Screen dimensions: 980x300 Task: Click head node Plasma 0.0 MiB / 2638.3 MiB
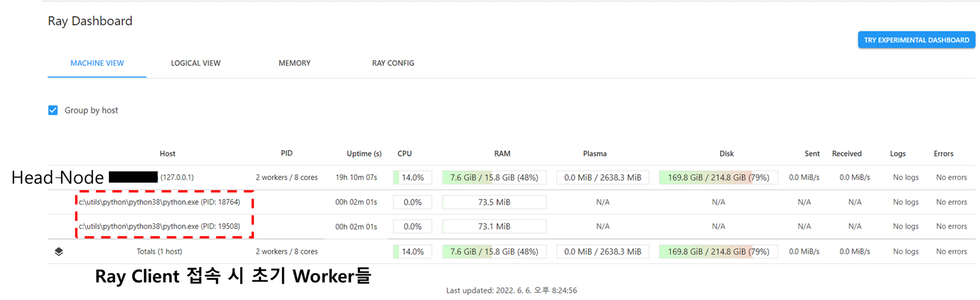point(603,178)
